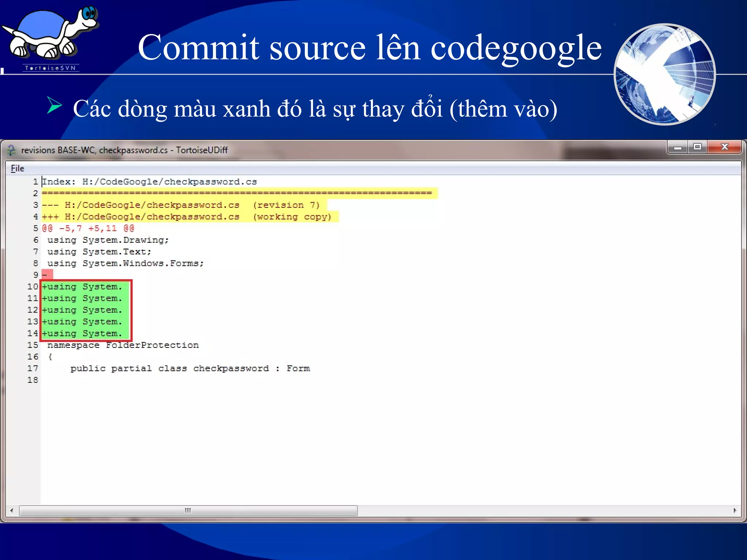Click the green '+using System.' on line 10
This screenshot has height=560, width=747.
pyautogui.click(x=82, y=287)
